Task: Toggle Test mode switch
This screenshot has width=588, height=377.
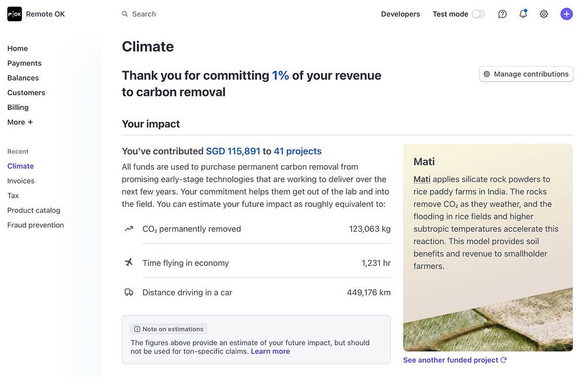Action: (x=479, y=14)
